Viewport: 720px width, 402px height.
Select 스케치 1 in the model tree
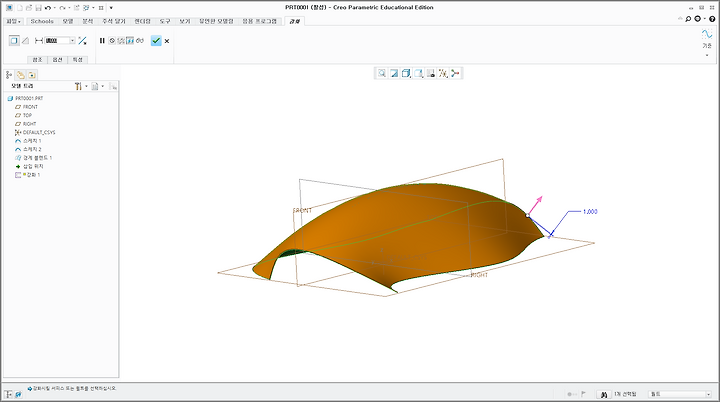[28, 141]
